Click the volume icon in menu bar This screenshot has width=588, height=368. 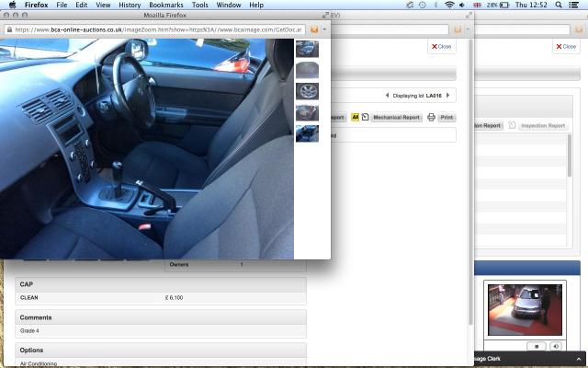tap(462, 5)
